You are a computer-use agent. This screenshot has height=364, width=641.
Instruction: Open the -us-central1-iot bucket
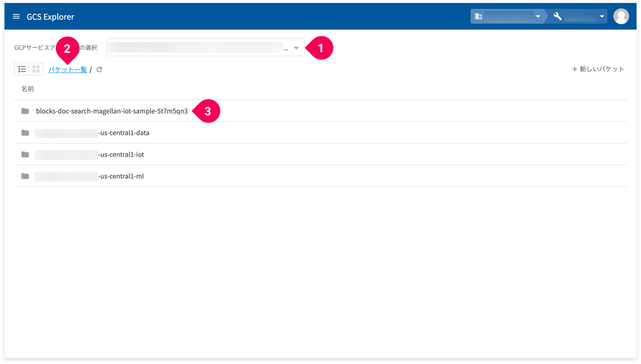[89, 154]
